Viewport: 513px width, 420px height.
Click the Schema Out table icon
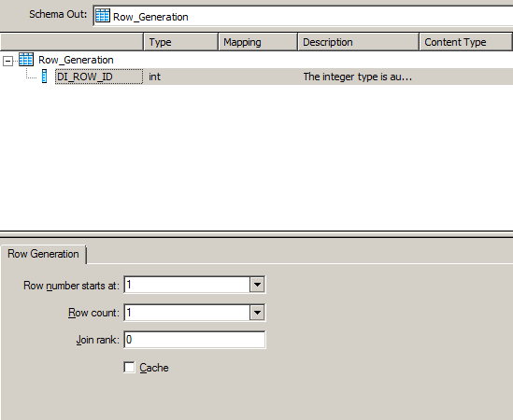pos(103,16)
